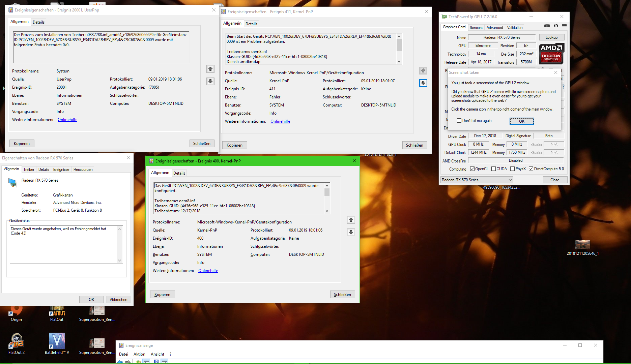
Task: Toggle the PhysX checkbox in GPU-Z
Action: coord(512,169)
